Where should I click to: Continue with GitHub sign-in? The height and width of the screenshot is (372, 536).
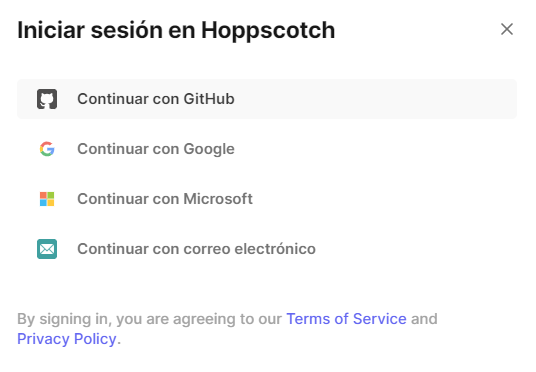[267, 99]
